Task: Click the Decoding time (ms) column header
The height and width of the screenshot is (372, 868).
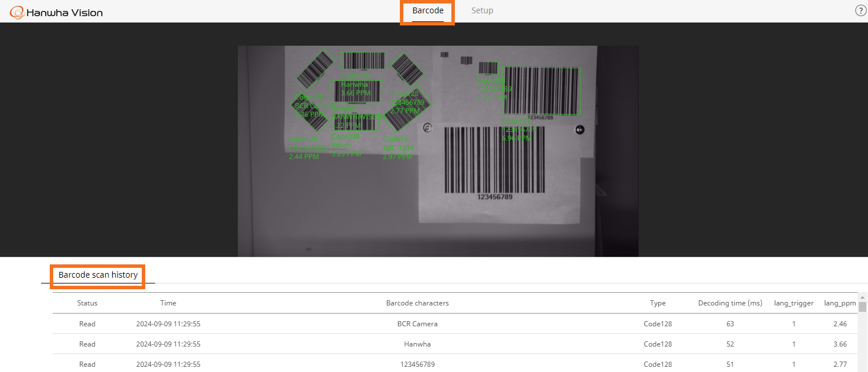Action: (x=730, y=303)
